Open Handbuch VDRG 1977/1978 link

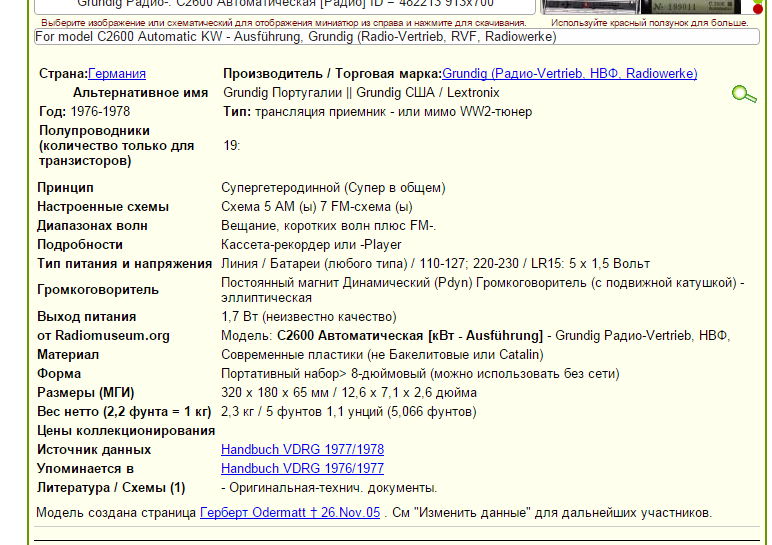click(x=302, y=449)
